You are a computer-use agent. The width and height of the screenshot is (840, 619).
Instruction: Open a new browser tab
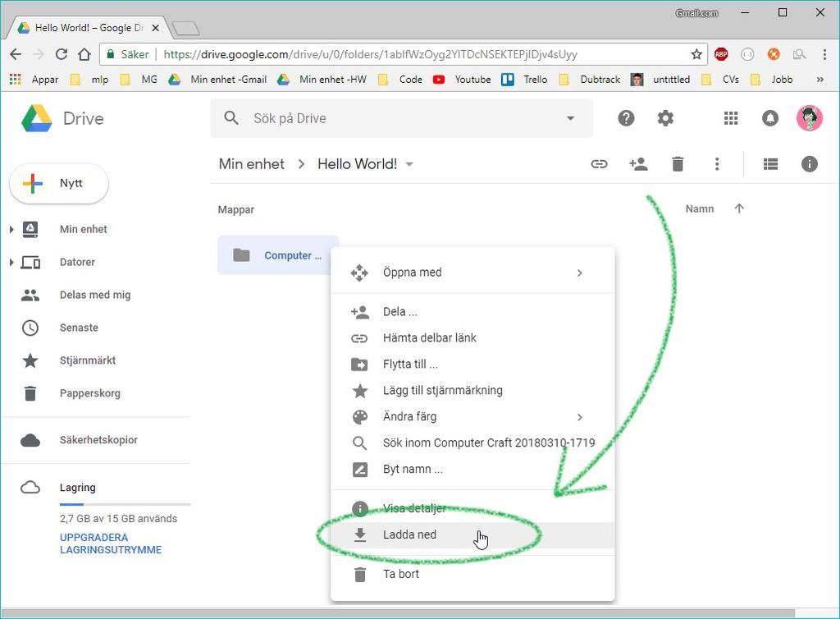185,28
